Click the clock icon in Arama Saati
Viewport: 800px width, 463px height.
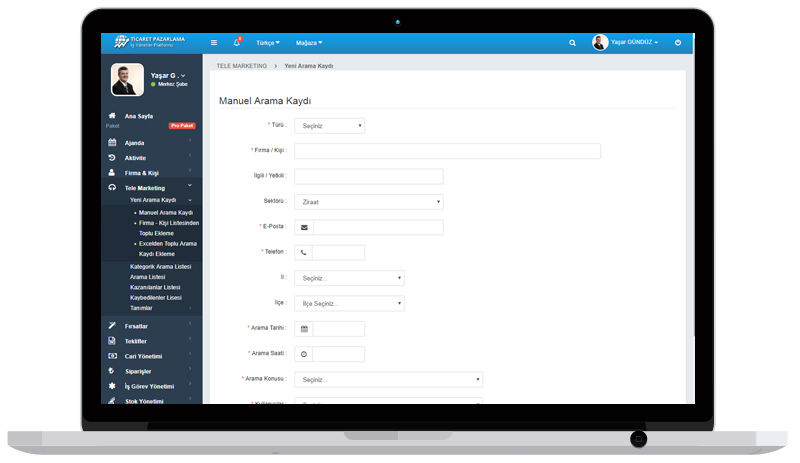pos(304,354)
